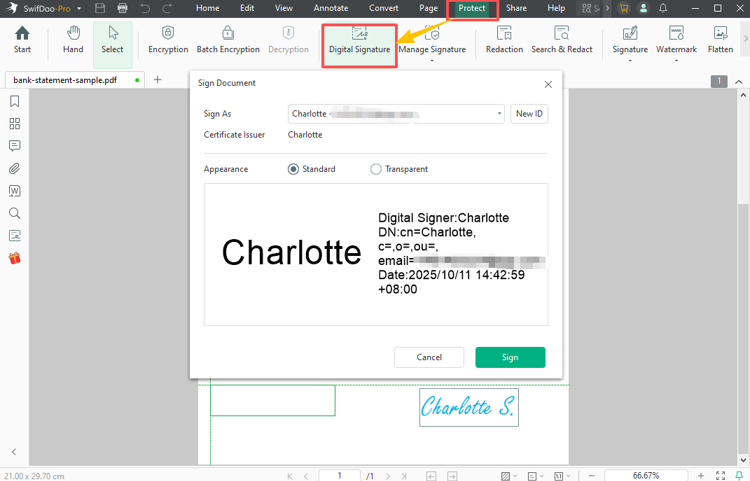Open the user account avatar
The height and width of the screenshot is (481, 750).
tap(643, 8)
